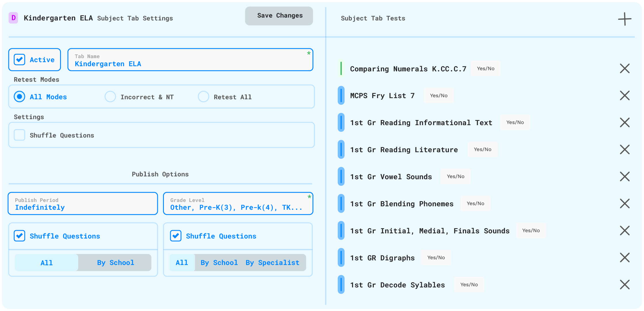Click Yes/No tag on MCPS Fry List 7
The width and height of the screenshot is (644, 311).
[439, 96]
